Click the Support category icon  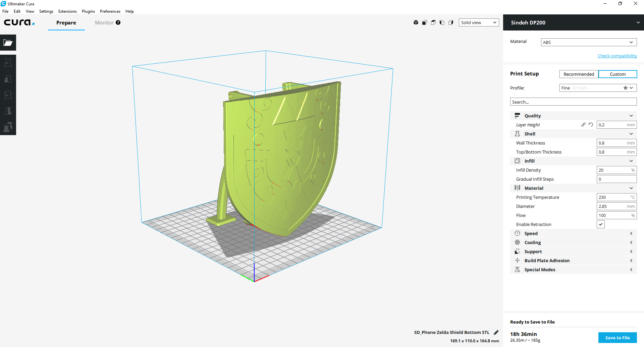point(517,251)
